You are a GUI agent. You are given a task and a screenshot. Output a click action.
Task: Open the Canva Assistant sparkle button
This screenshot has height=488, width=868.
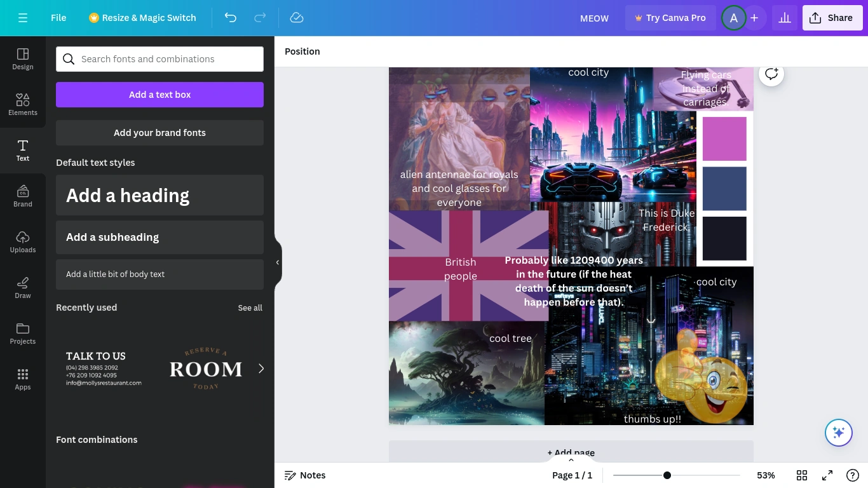(x=839, y=432)
